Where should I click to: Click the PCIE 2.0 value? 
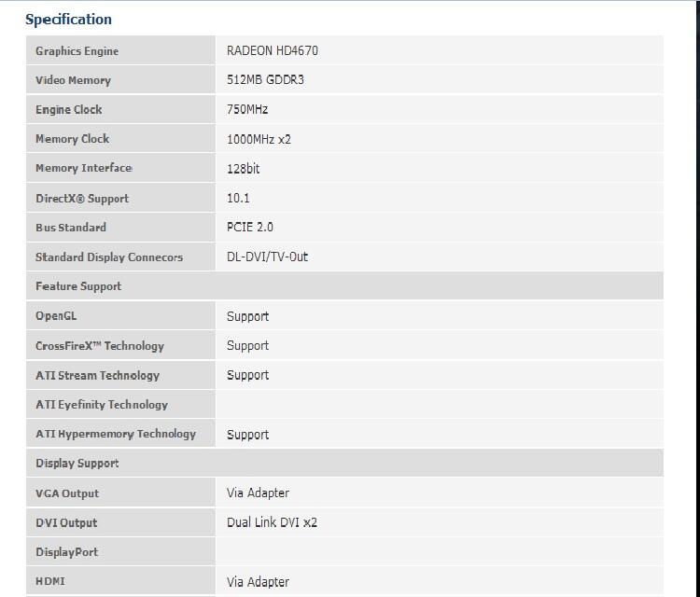[250, 227]
